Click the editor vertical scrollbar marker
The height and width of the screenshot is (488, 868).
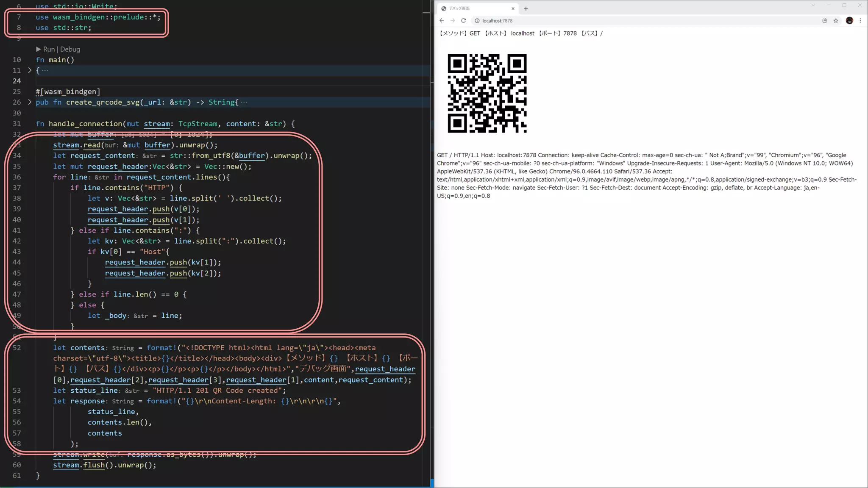(x=426, y=13)
